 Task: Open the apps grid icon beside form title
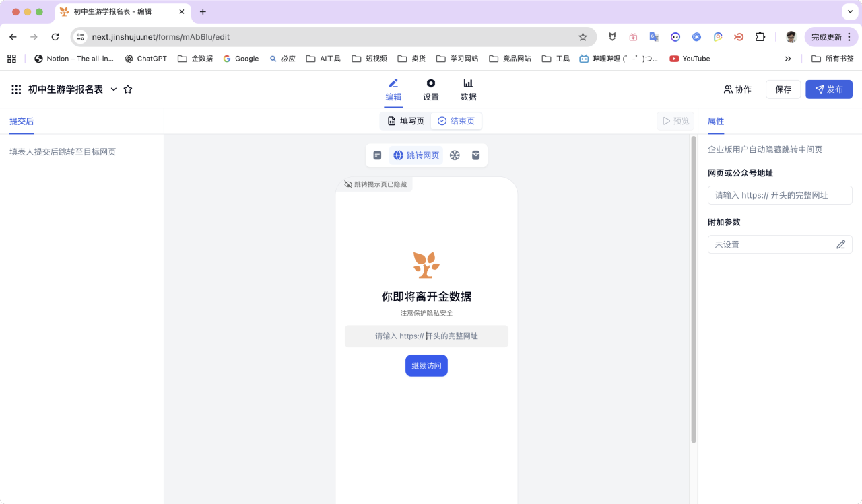pos(16,89)
